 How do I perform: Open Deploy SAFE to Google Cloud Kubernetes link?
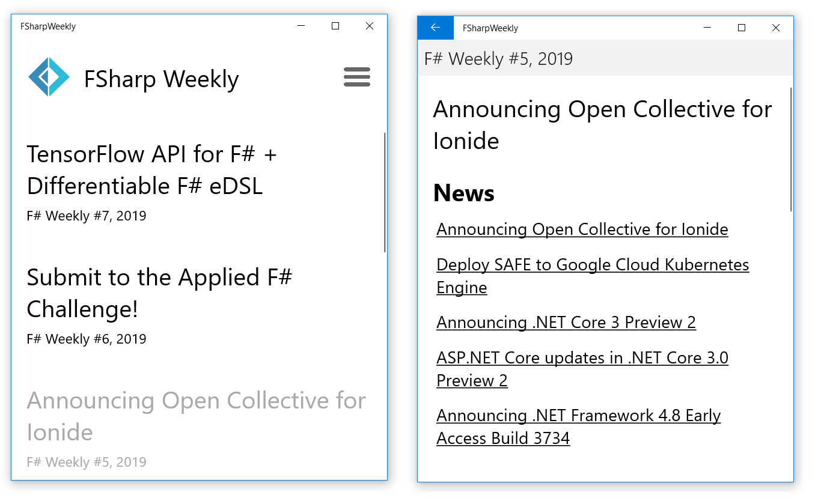593,276
